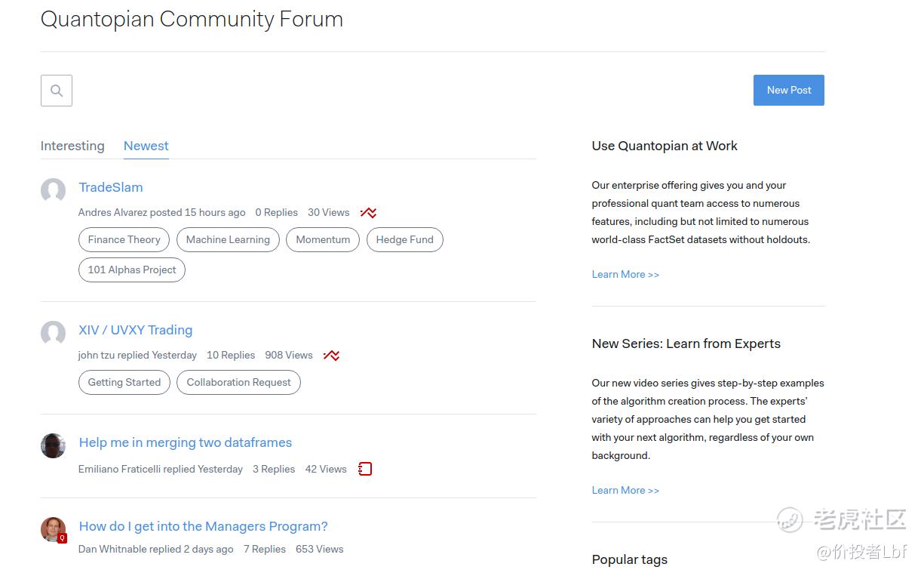Click the search magnifier icon
The height and width of the screenshot is (573, 924).
coord(57,91)
